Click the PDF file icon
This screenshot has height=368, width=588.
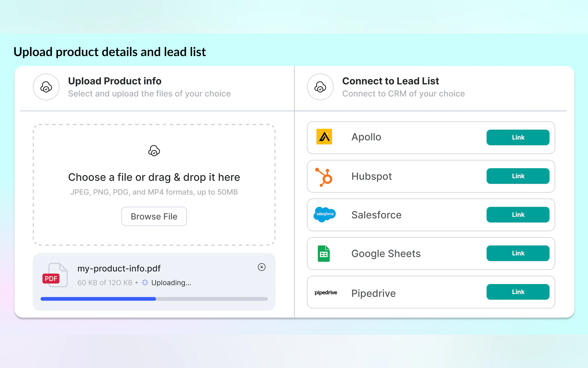coord(55,275)
